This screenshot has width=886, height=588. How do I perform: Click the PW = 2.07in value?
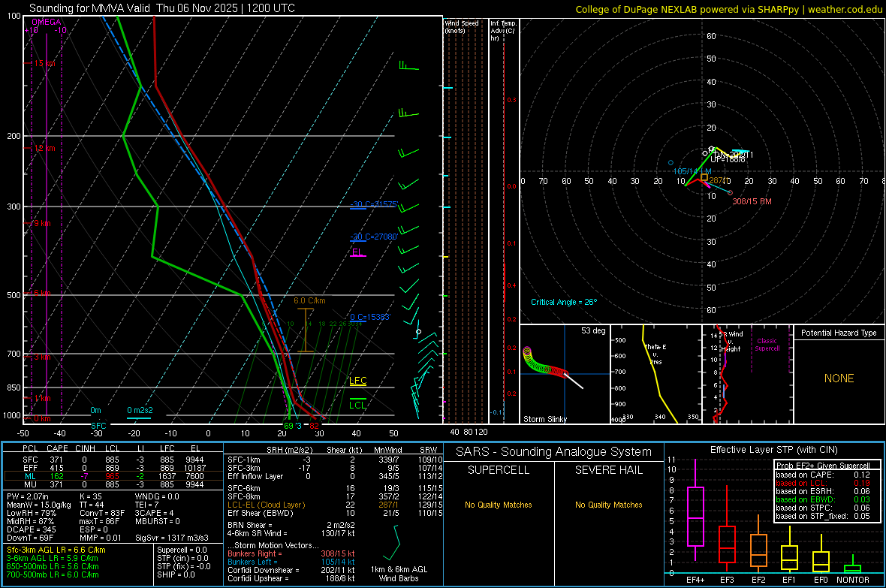[x=28, y=496]
